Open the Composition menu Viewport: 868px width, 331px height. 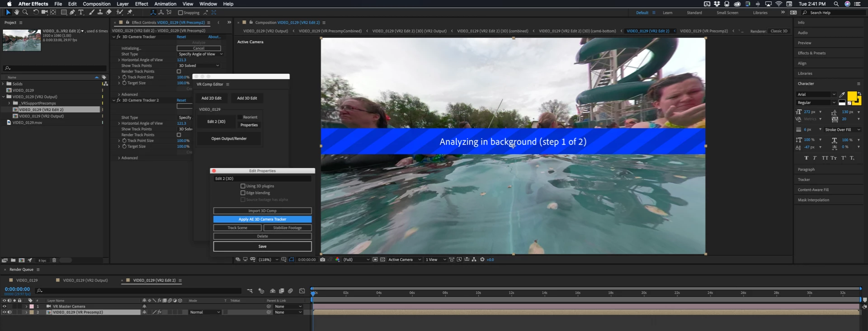point(96,4)
